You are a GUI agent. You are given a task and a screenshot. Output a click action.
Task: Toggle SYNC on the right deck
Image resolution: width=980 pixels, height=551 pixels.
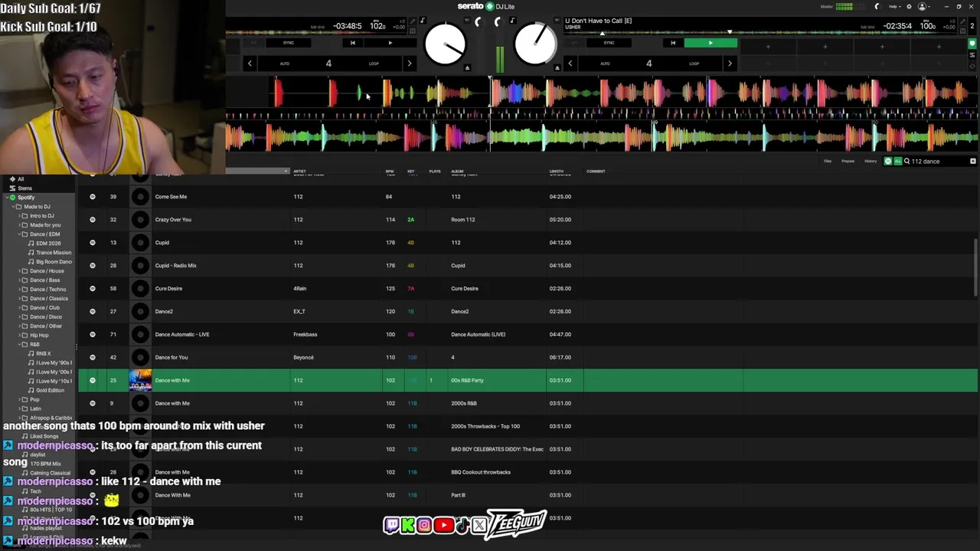point(609,43)
